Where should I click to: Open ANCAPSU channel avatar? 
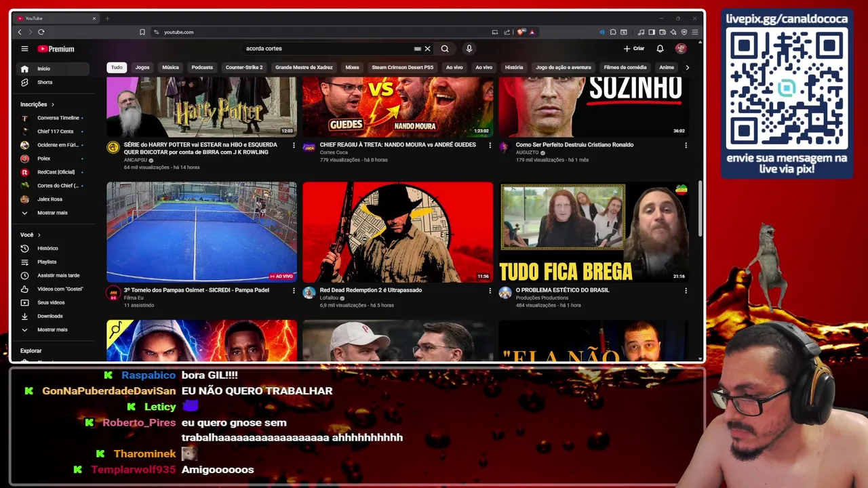point(113,147)
